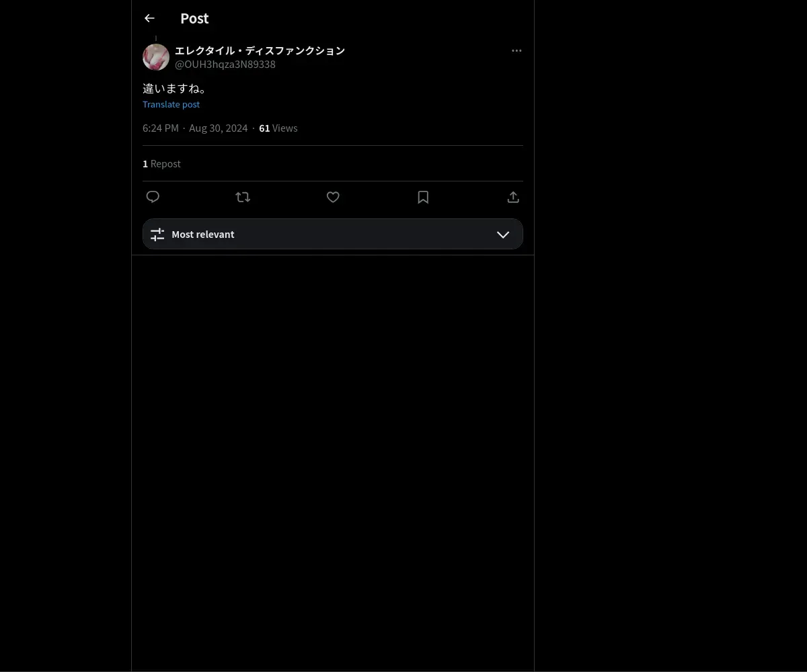Click the Post page heading

(194, 18)
